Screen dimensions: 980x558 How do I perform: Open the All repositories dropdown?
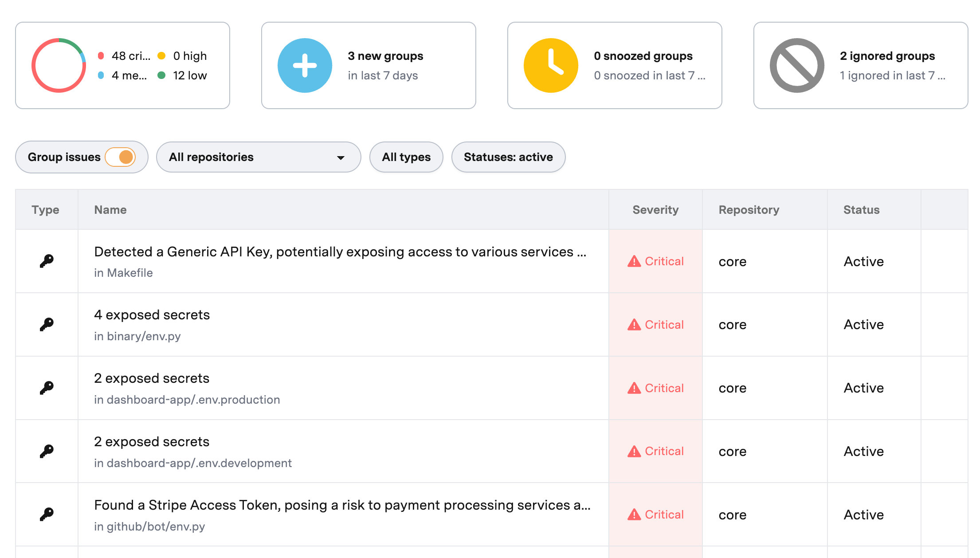258,157
